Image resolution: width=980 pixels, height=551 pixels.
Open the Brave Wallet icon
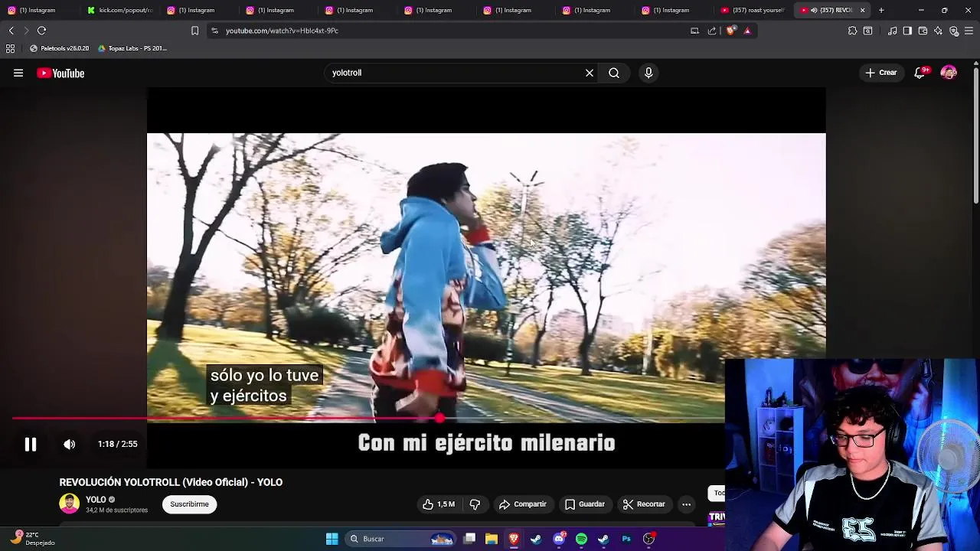pyautogui.click(x=923, y=31)
